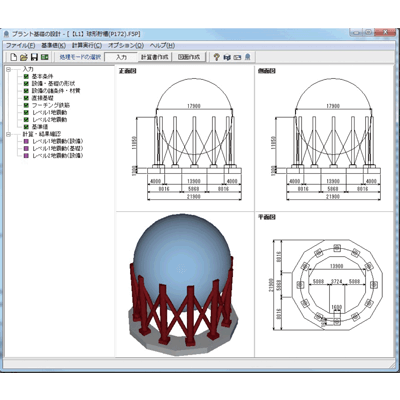Screen dimensions: 400x400
Task: Click the 11850 height dimension in side view
Action: pyautogui.click(x=274, y=143)
